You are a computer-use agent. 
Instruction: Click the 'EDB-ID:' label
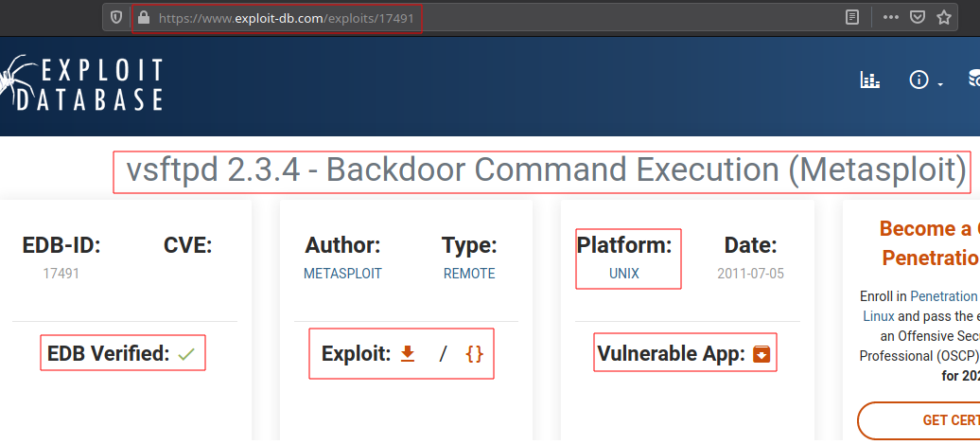pyautogui.click(x=61, y=245)
